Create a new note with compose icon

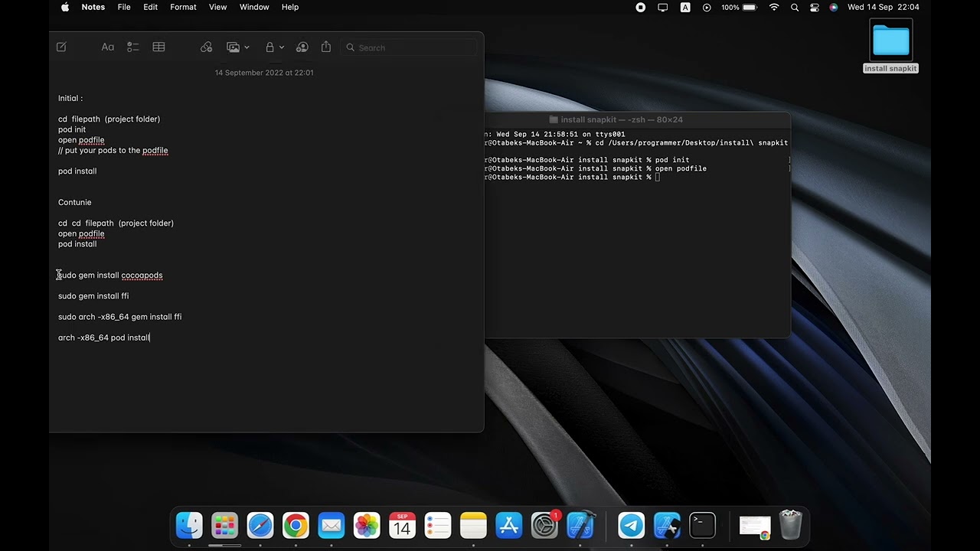[61, 47]
